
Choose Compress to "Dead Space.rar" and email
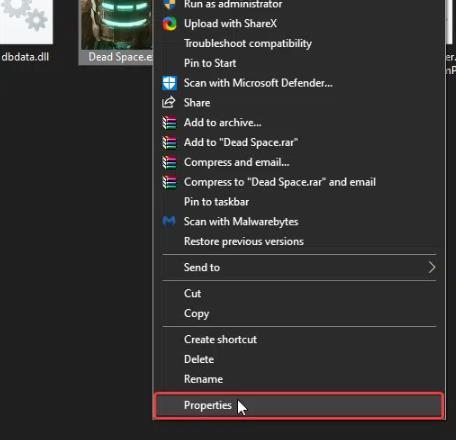click(x=299, y=182)
